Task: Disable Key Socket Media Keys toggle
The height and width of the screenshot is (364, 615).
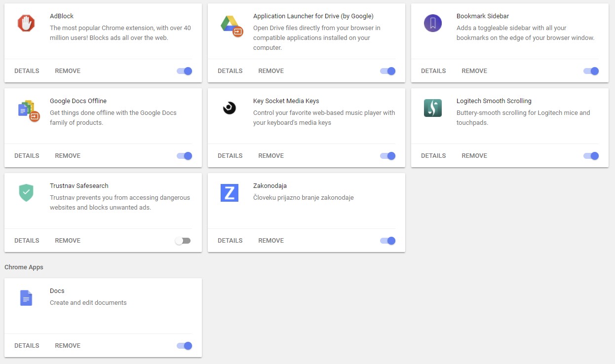Action: (x=388, y=156)
